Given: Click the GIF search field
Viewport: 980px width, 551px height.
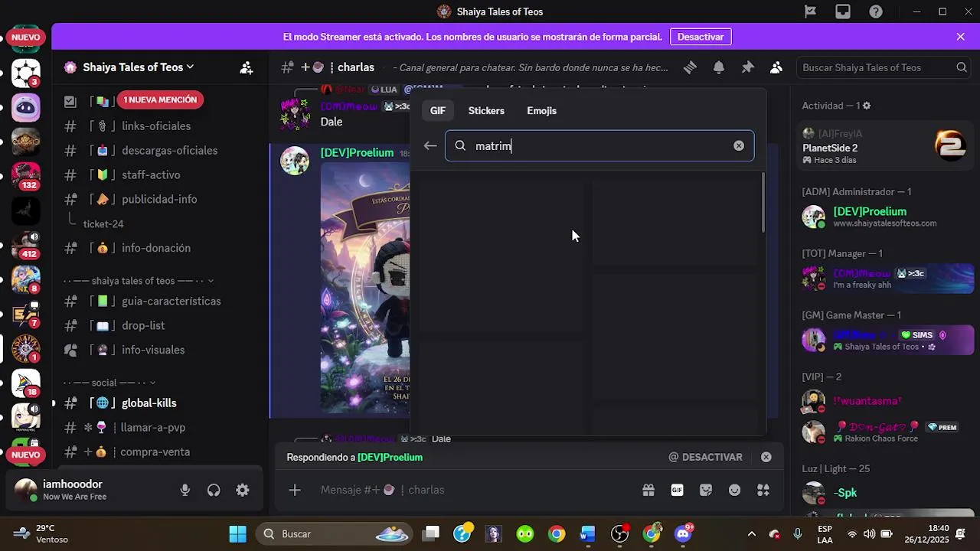Looking at the screenshot, I should coord(599,145).
